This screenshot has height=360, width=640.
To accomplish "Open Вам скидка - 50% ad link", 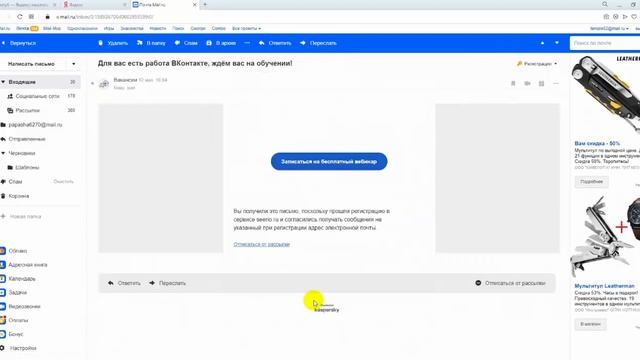I will [x=597, y=143].
